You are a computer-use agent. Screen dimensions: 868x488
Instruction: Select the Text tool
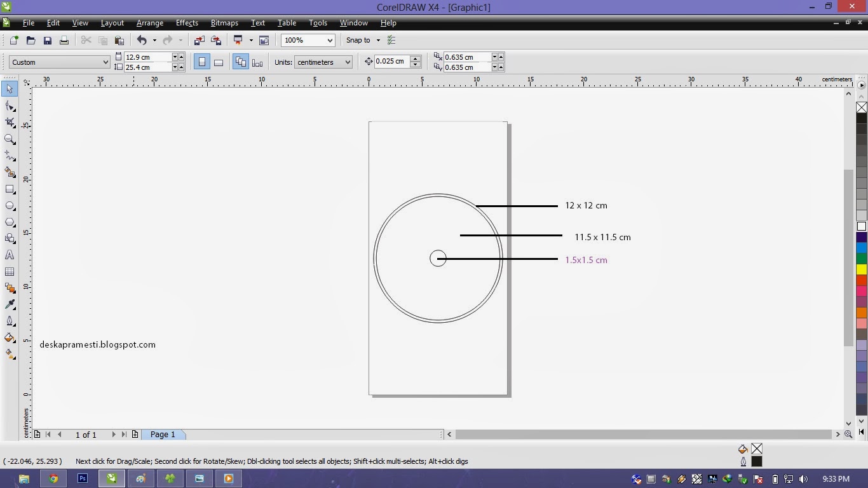tap(10, 255)
